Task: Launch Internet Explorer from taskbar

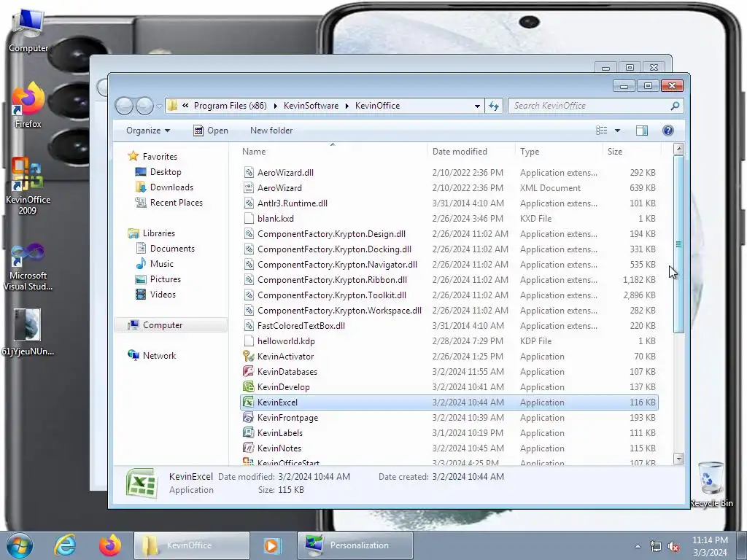Action: click(65, 545)
